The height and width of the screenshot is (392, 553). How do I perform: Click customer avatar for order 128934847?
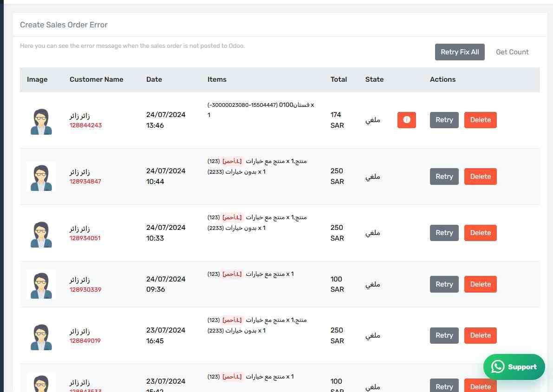click(41, 177)
